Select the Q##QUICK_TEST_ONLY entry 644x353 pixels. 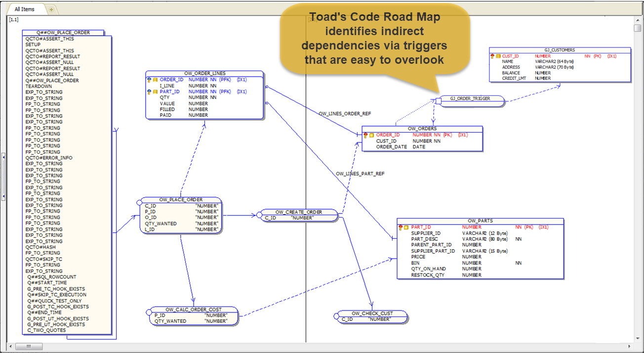click(54, 301)
